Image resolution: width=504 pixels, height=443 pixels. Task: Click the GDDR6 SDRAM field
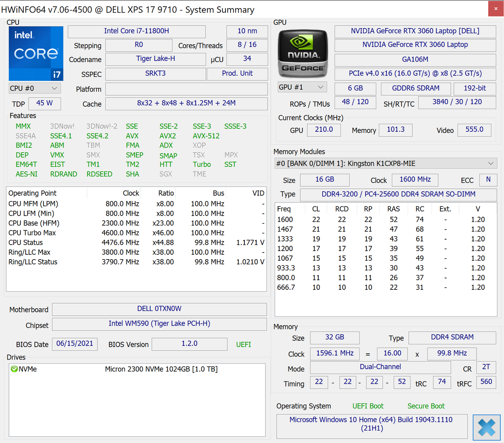point(416,89)
